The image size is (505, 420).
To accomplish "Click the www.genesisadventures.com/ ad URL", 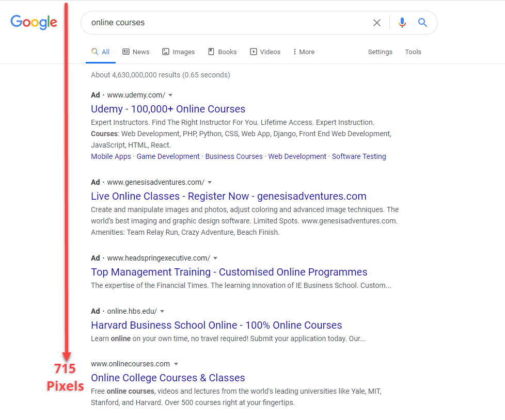I will [x=155, y=183].
